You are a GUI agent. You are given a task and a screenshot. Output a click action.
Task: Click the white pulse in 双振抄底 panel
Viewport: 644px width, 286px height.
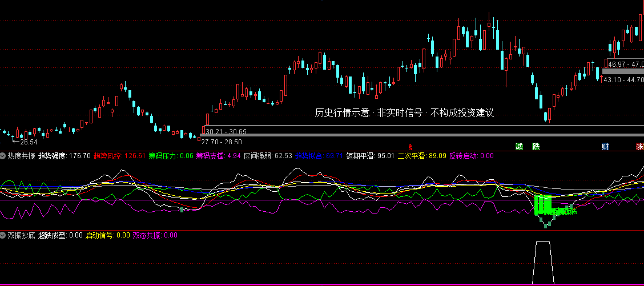point(543,263)
